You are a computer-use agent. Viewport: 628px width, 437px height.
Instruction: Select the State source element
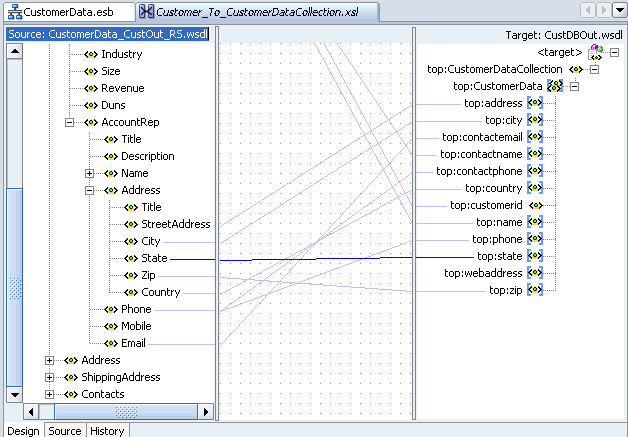point(154,258)
